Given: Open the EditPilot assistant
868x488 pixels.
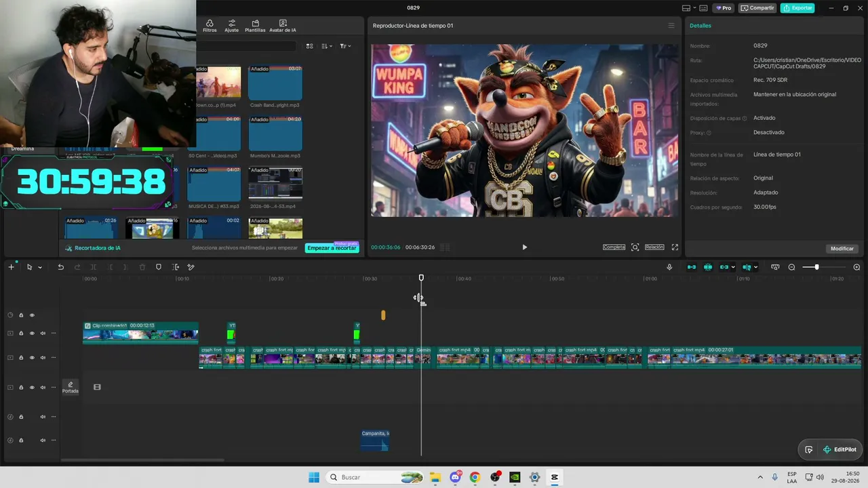Looking at the screenshot, I should pos(839,449).
